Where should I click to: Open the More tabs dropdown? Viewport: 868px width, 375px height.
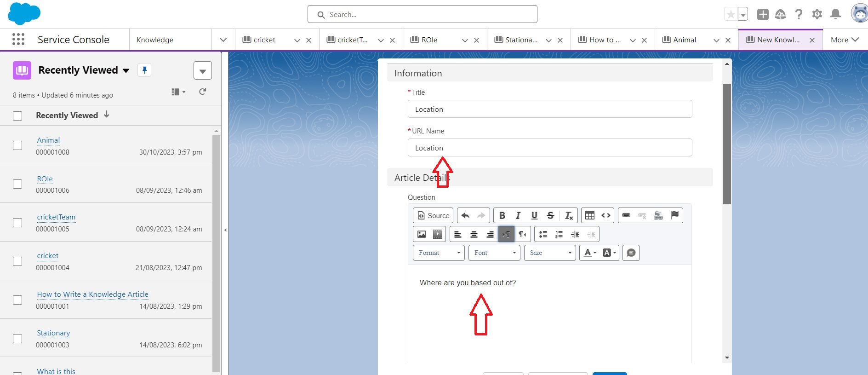click(845, 40)
